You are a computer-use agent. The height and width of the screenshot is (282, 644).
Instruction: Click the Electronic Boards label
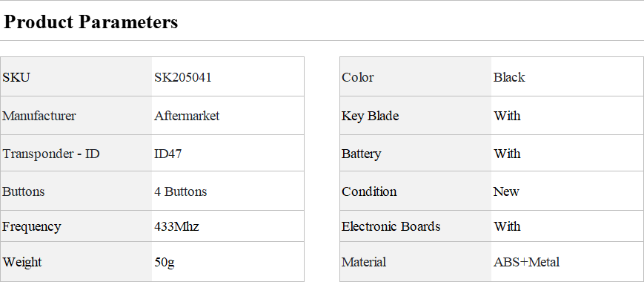(391, 226)
